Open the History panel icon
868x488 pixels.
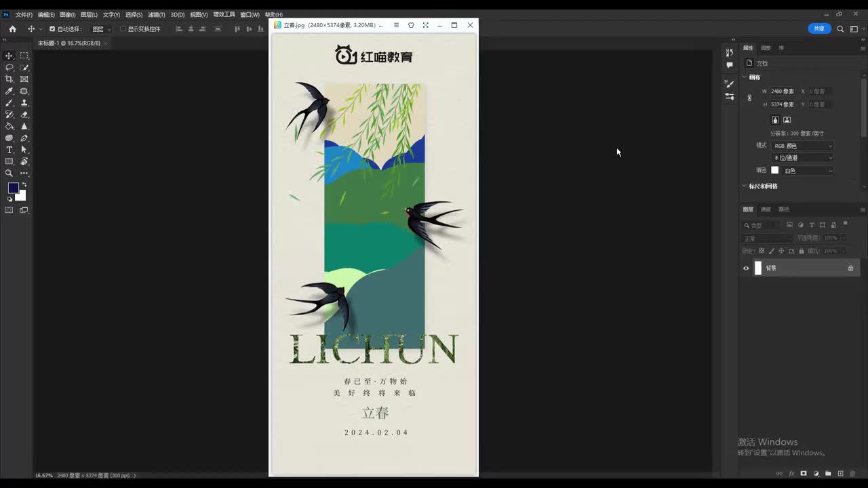point(730,52)
